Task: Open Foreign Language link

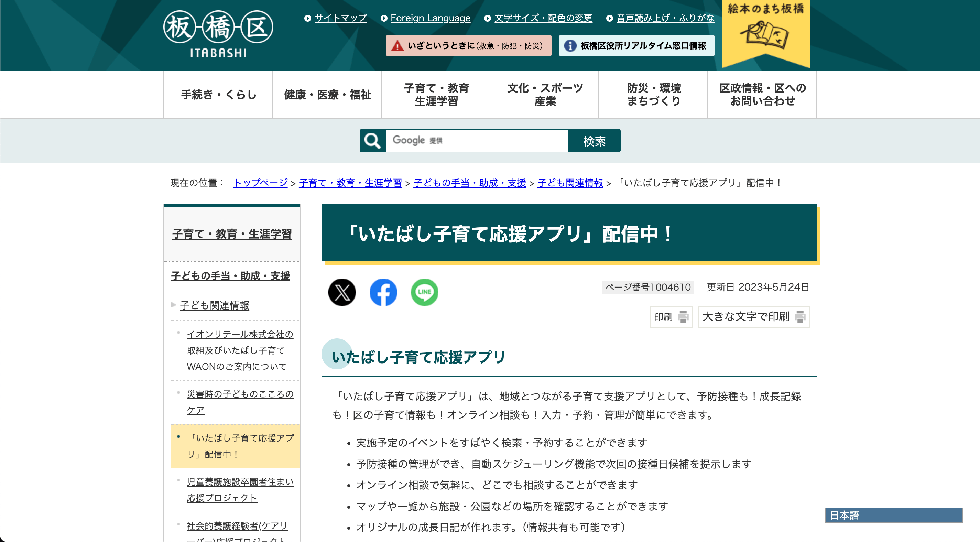Action: pyautogui.click(x=430, y=18)
